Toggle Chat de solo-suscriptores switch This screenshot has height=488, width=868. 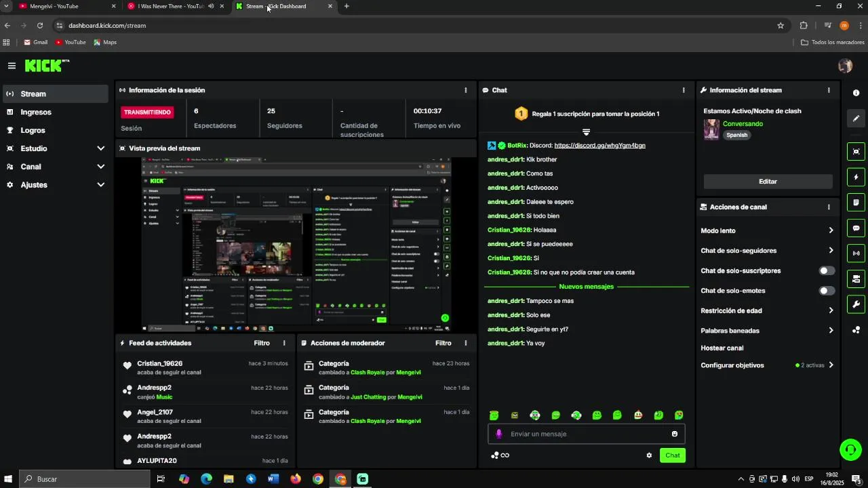827,271
